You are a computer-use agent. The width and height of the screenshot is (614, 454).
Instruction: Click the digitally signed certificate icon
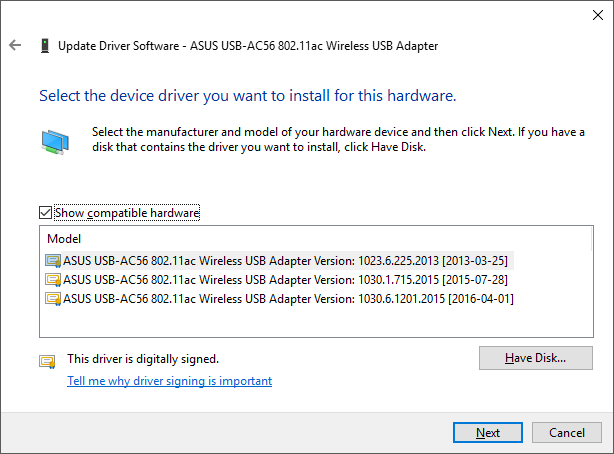coord(47,361)
